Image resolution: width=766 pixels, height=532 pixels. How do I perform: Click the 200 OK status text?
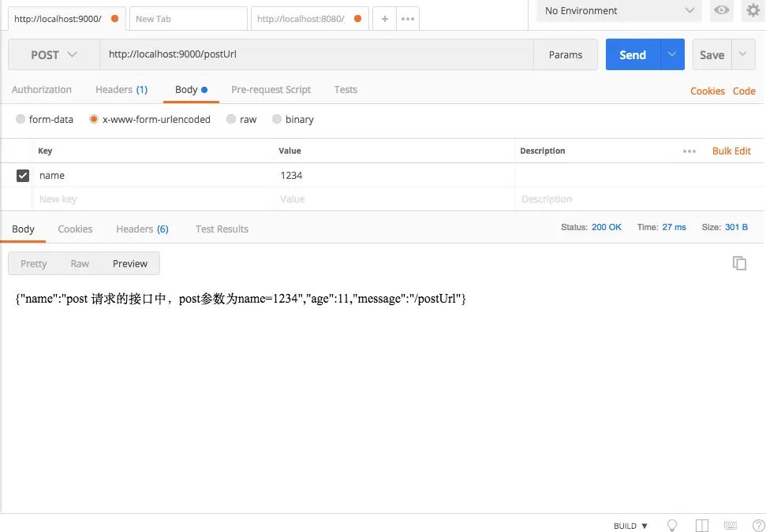pos(607,227)
